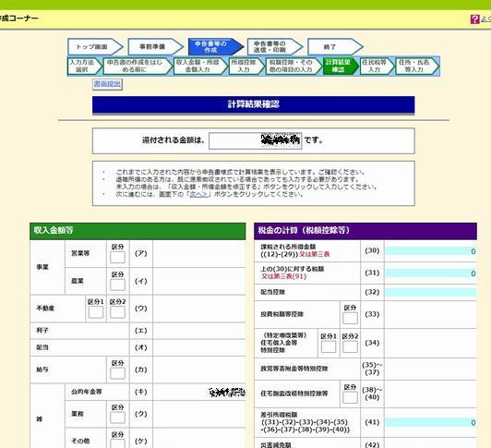Screen dimensions: 491x448
Task: Click the 農業 区分 box
Action: [x=117, y=285]
